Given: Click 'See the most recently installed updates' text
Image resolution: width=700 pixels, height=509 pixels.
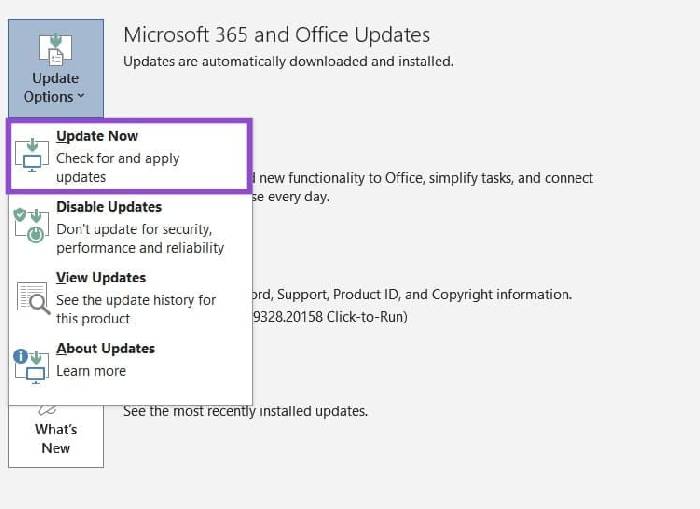Looking at the screenshot, I should click(x=245, y=410).
